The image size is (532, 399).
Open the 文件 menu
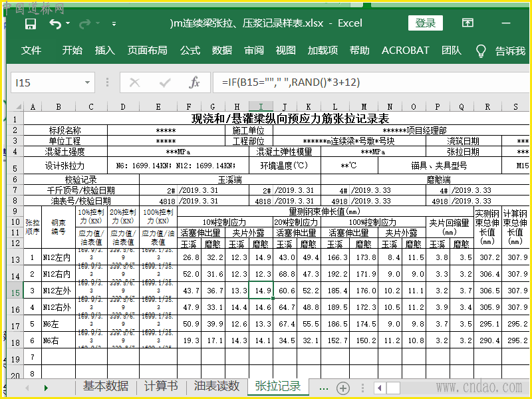(x=31, y=51)
